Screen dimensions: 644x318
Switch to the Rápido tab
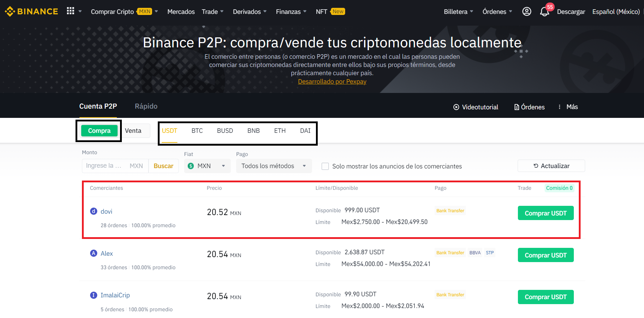[146, 106]
